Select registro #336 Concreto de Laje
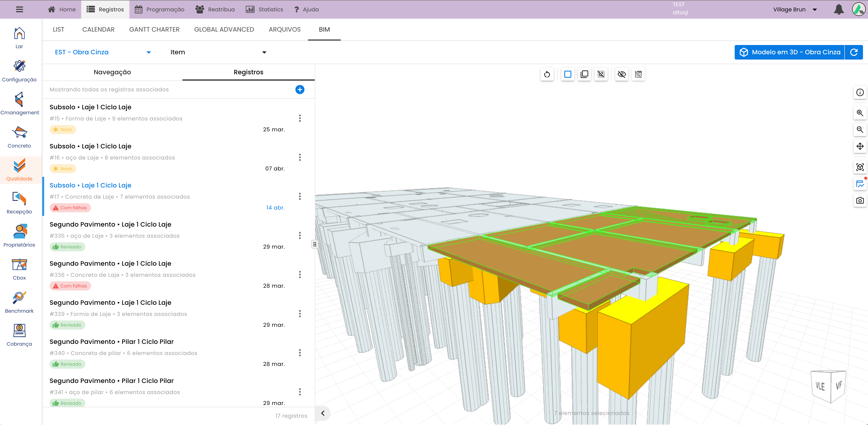Screen dimensions: 868x425 pos(179,275)
